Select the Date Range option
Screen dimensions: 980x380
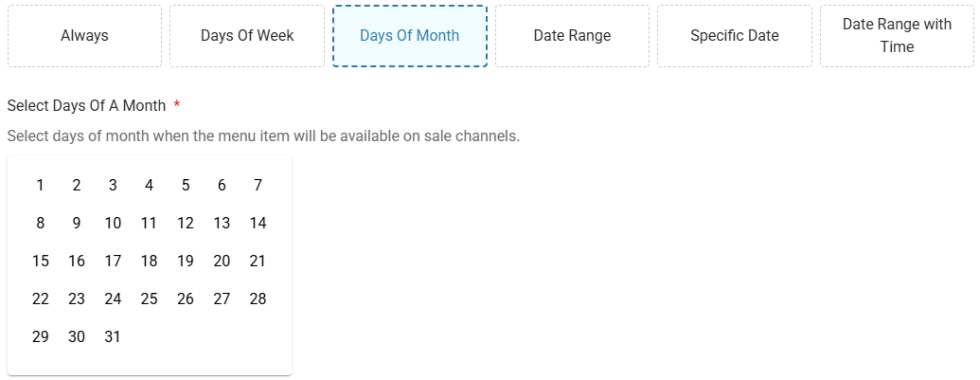click(x=572, y=36)
